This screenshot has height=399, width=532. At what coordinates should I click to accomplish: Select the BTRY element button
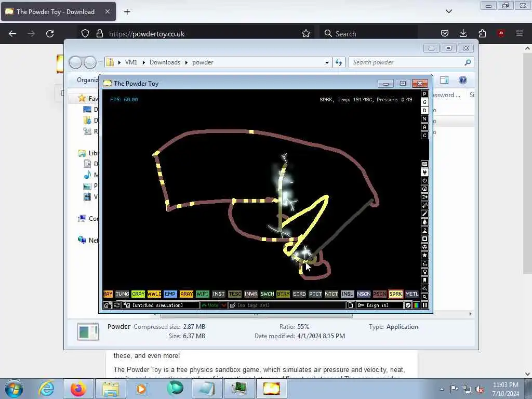[x=283, y=294]
